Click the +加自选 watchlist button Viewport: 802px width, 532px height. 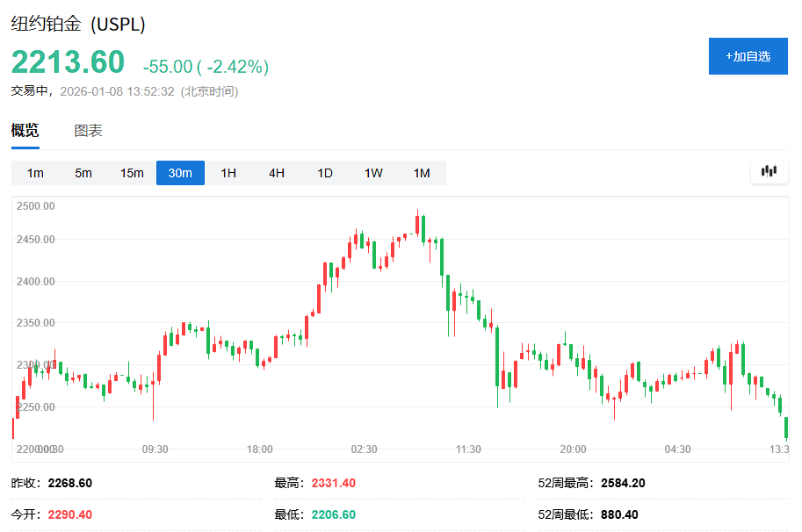[x=748, y=55]
